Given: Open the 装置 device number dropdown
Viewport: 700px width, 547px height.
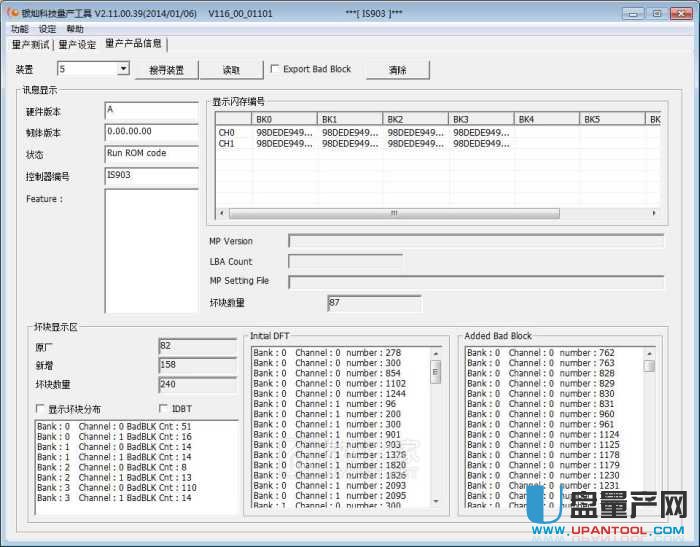Looking at the screenshot, I should click(124, 69).
